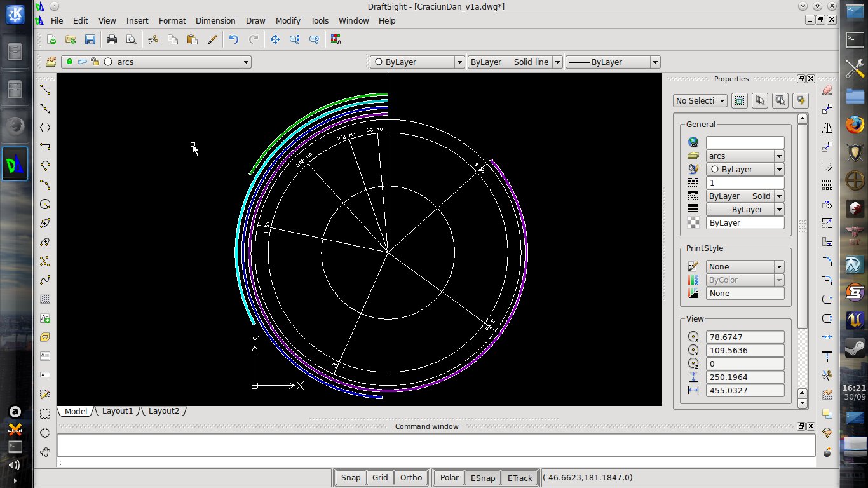The height and width of the screenshot is (488, 868).
Task: Switch to the Layout2 tab
Action: pos(164,411)
